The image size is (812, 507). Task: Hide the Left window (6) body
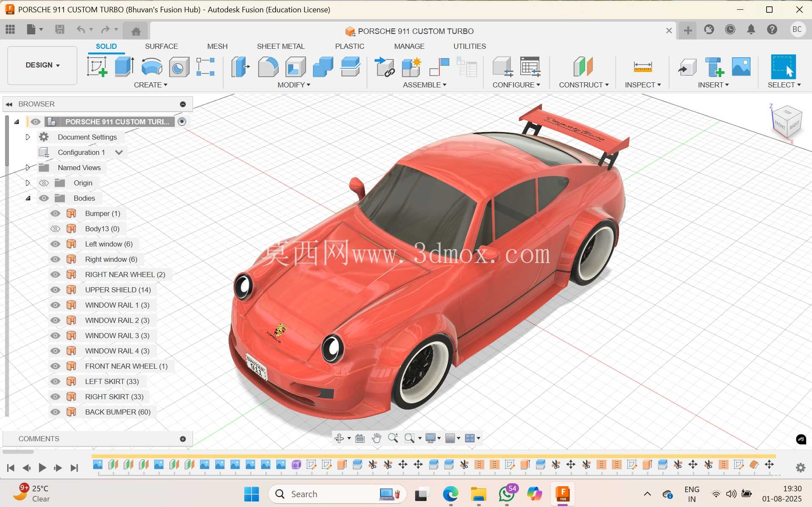[x=56, y=244]
